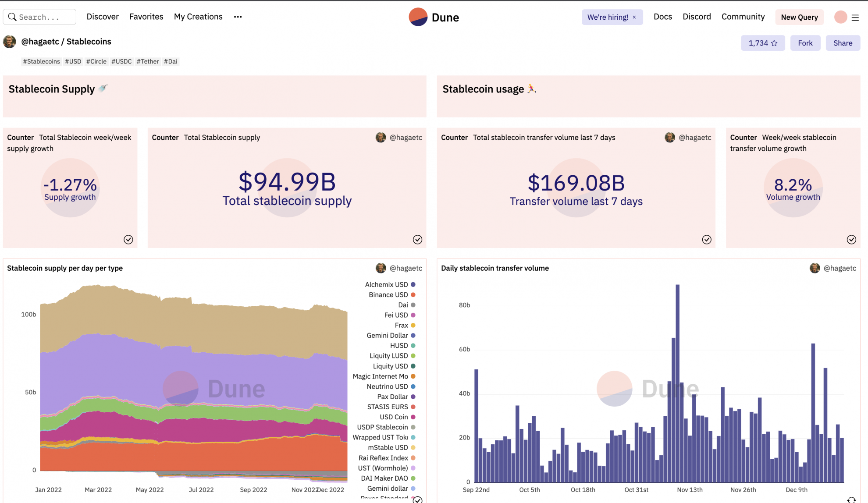Toggle Frax visibility in the chart legend
Image resolution: width=868 pixels, height=503 pixels.
tap(401, 325)
